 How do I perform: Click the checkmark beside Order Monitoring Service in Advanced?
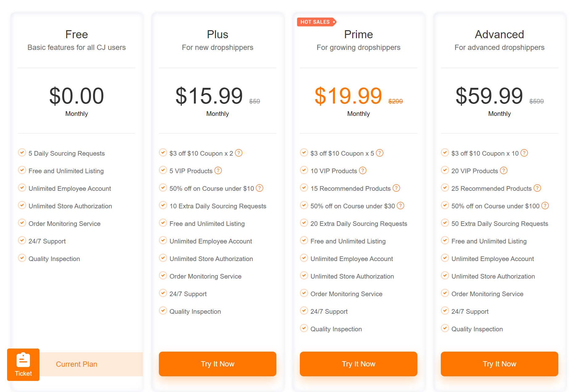445,293
